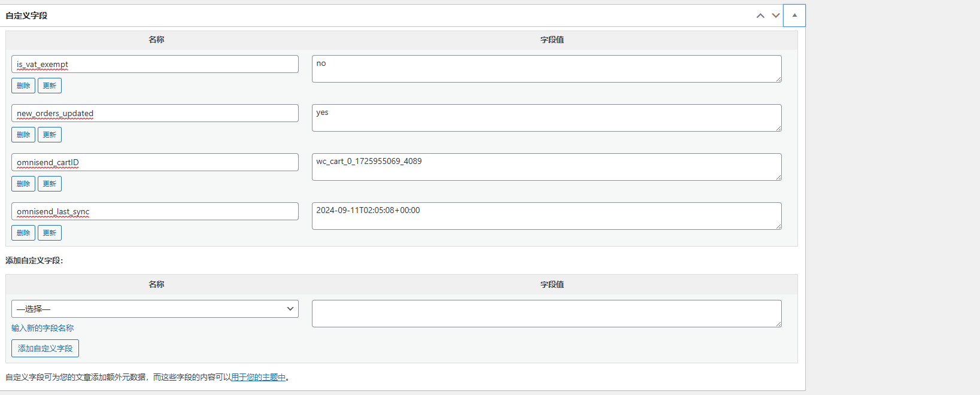The image size is (980, 395).
Task: Update the is_vat_exempt field
Action: (x=50, y=86)
